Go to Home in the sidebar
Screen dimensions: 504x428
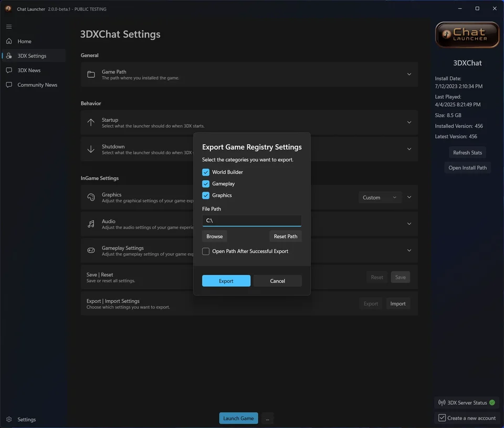[34, 41]
